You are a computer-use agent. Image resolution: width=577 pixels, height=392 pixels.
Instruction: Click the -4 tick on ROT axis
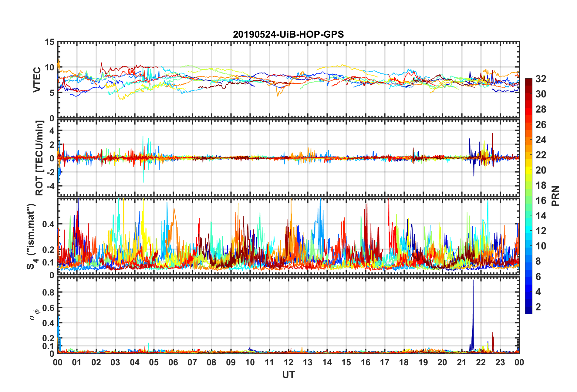pyautogui.click(x=52, y=186)
